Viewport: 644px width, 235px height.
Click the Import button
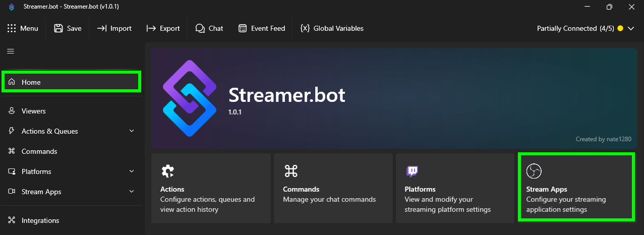point(114,28)
